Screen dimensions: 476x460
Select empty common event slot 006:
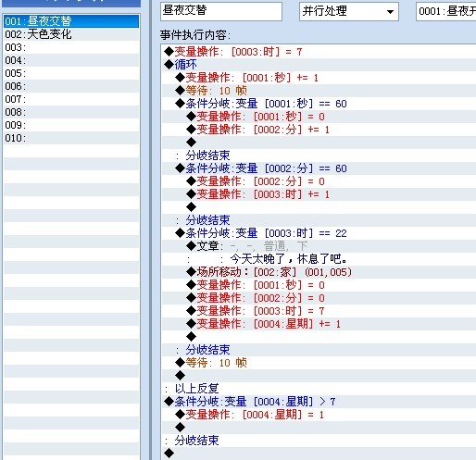pyautogui.click(x=71, y=86)
